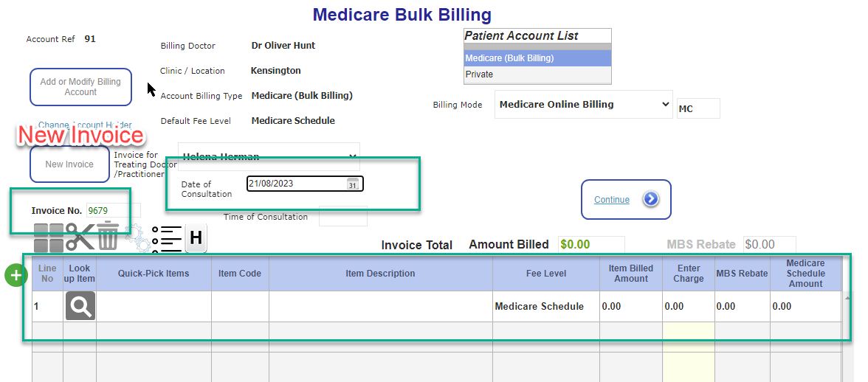The image size is (868, 382).
Task: Click the MBS Rebate $0.00 total field
Action: point(769,244)
